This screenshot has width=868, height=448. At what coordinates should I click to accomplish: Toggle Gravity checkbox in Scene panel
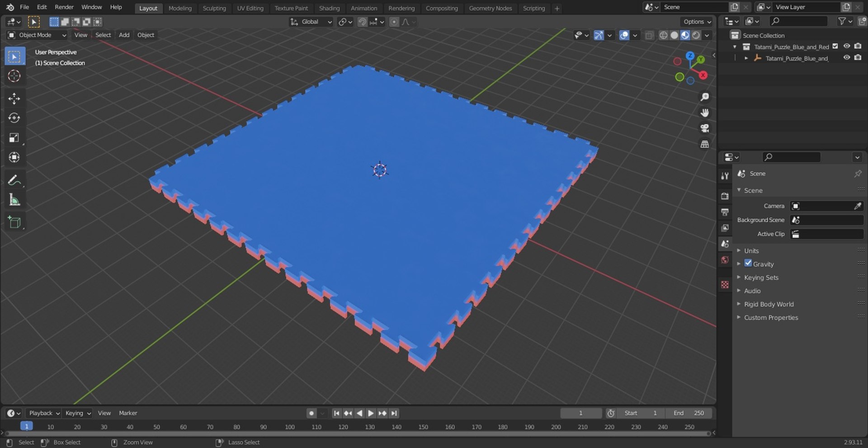point(748,263)
